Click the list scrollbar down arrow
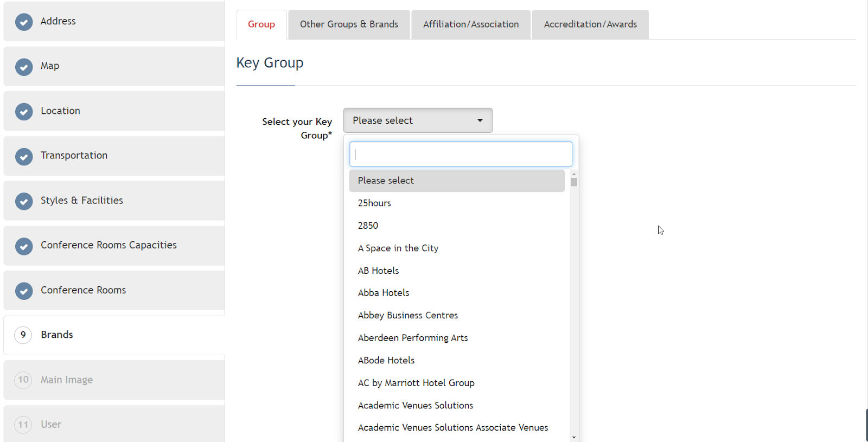Viewport: 868px width, 442px height. (x=574, y=438)
